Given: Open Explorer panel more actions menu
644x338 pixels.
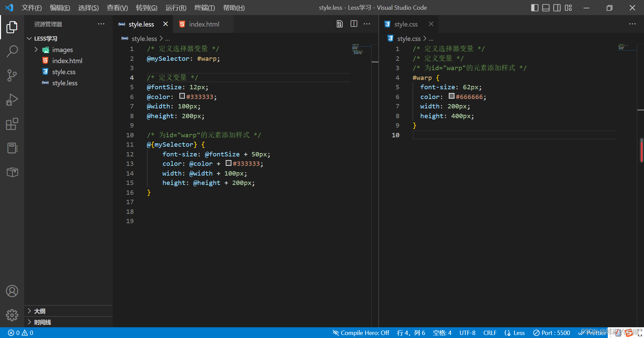Looking at the screenshot, I should 101,24.
